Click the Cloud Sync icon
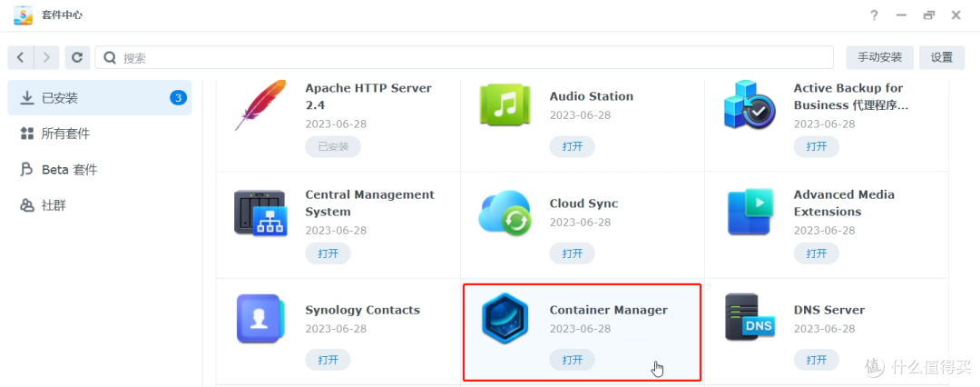 [505, 213]
